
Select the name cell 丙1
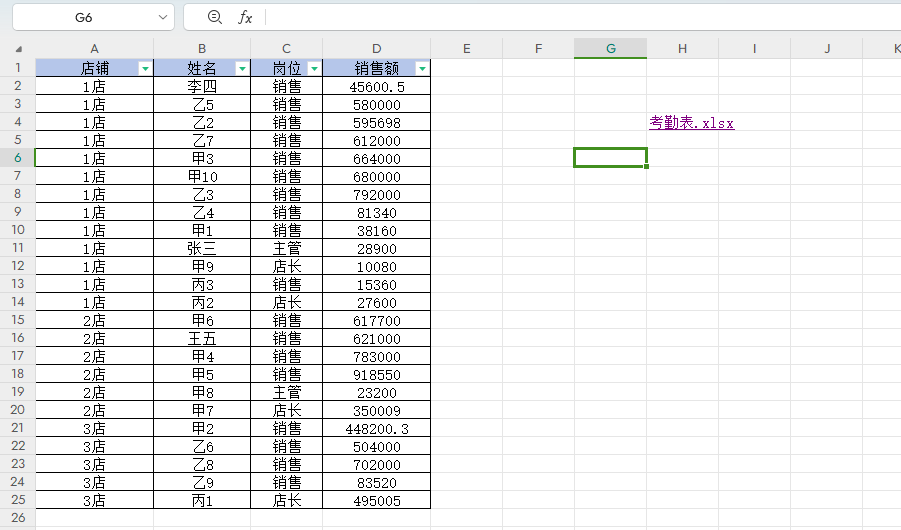click(202, 500)
